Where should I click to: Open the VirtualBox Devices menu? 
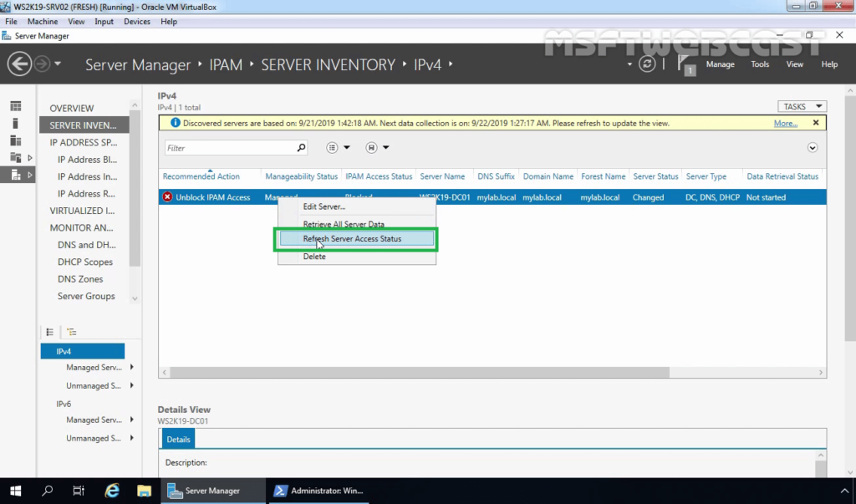pos(136,21)
